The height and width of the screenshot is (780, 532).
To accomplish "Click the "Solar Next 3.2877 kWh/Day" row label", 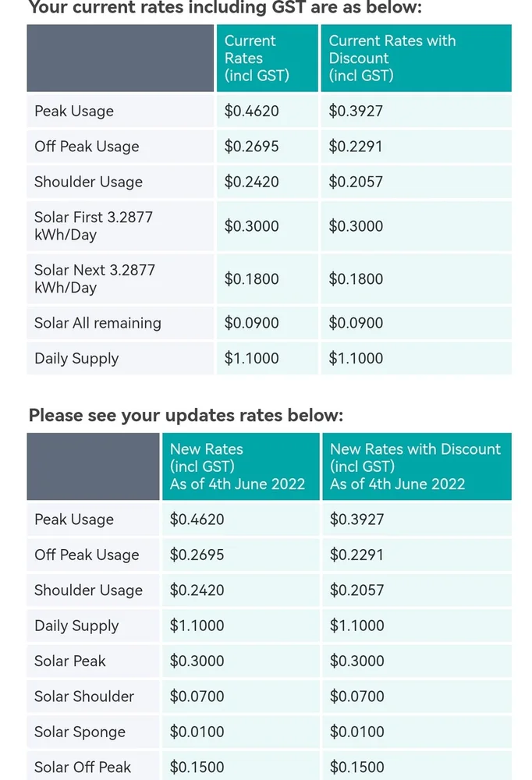I will [x=94, y=278].
